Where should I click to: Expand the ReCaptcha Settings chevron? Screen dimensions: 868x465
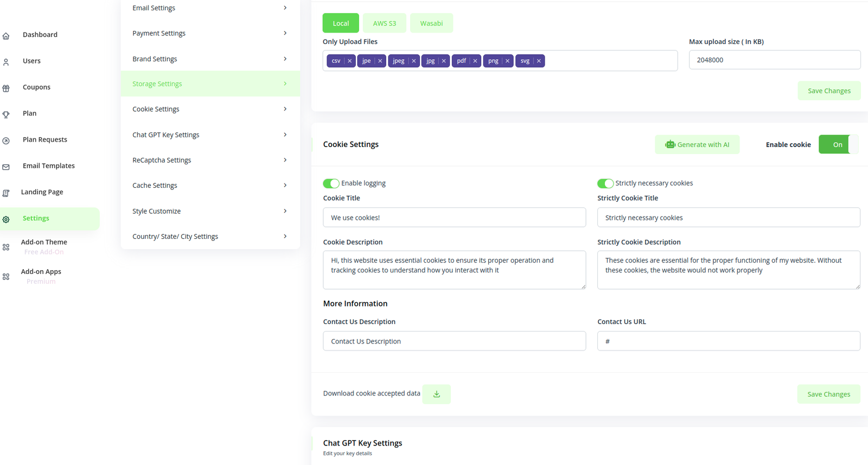point(285,160)
